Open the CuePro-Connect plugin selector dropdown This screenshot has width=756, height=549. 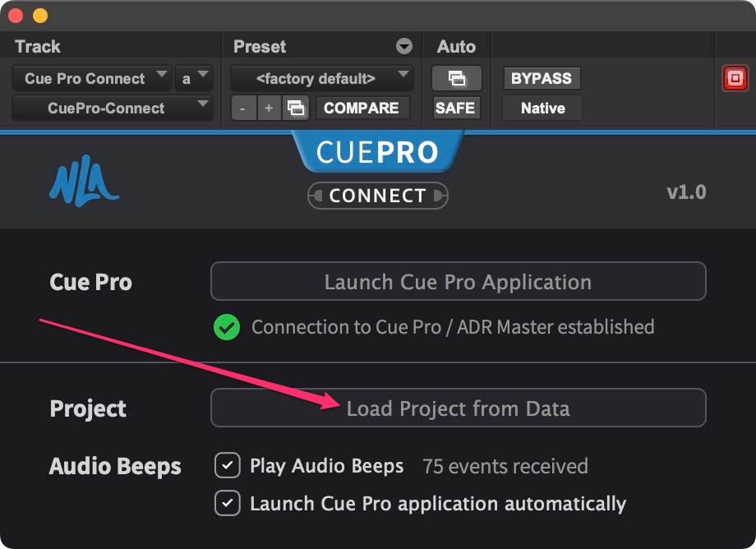coord(112,108)
